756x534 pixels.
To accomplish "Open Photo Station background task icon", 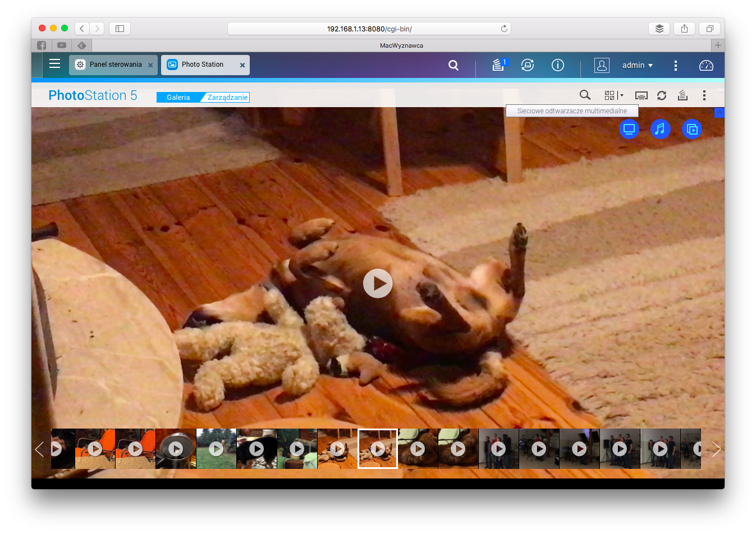I will click(x=682, y=95).
